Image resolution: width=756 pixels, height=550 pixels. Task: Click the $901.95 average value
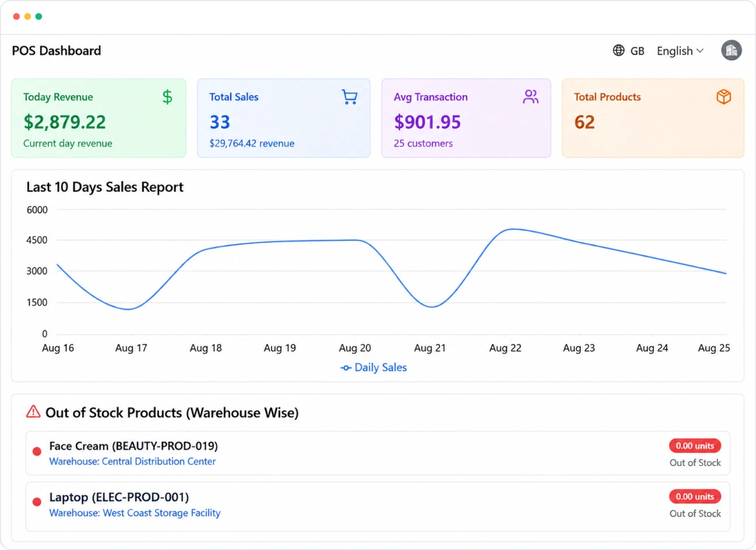tap(427, 122)
